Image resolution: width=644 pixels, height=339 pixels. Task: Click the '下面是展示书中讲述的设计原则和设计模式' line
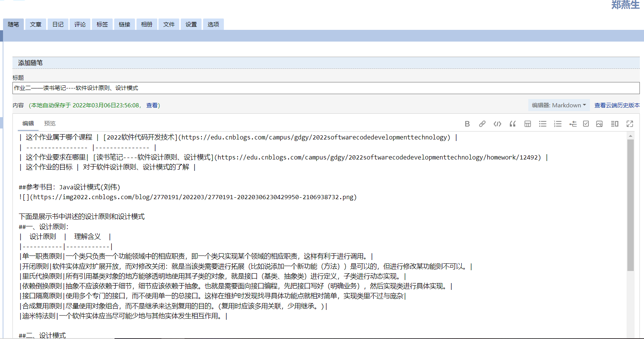(x=82, y=217)
